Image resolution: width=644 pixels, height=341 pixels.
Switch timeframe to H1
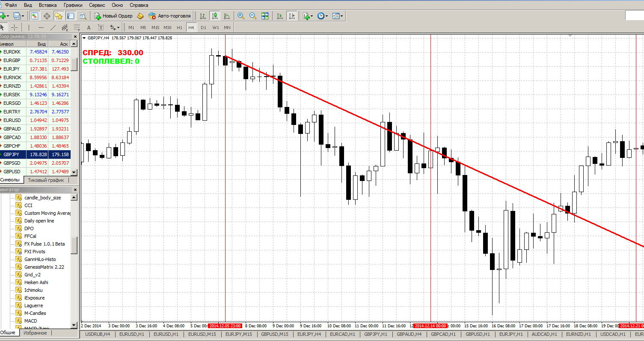[x=179, y=27]
